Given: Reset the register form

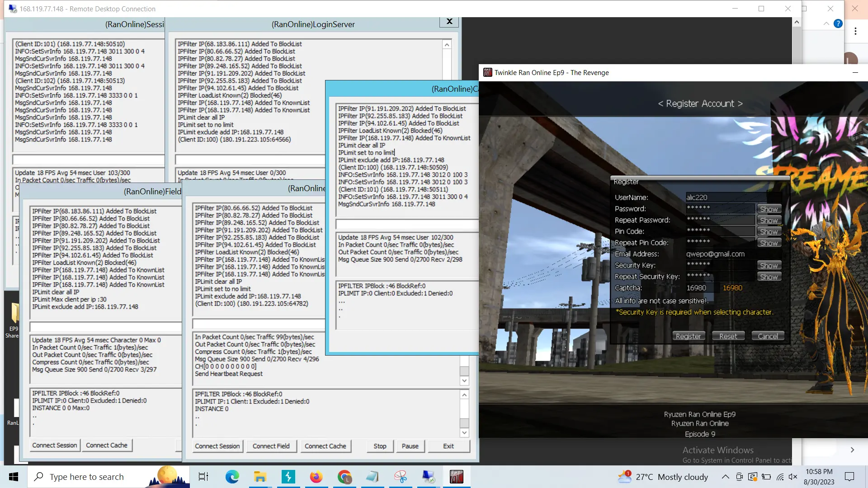Looking at the screenshot, I should tap(728, 336).
